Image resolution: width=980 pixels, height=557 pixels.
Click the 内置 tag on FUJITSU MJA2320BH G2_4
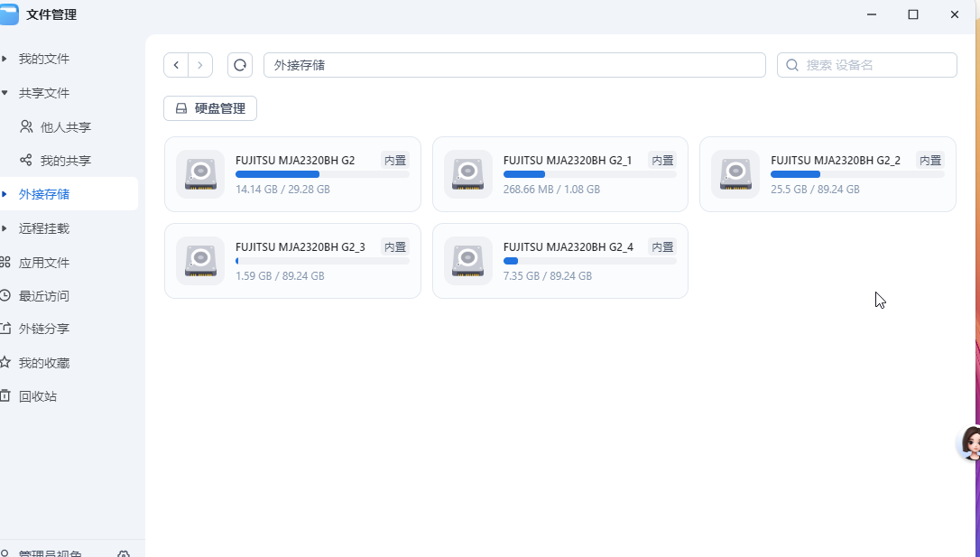tap(662, 247)
